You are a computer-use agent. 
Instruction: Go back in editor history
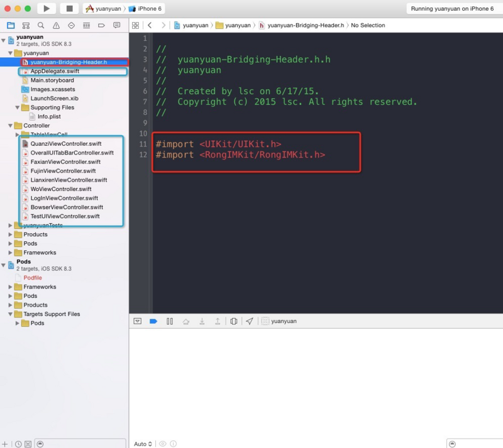click(150, 25)
